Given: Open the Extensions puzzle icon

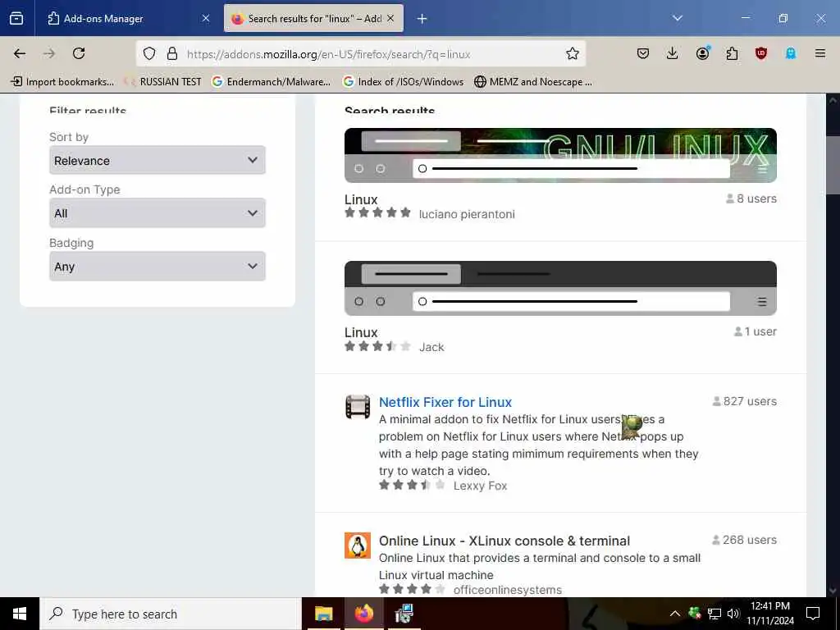Looking at the screenshot, I should [732, 53].
